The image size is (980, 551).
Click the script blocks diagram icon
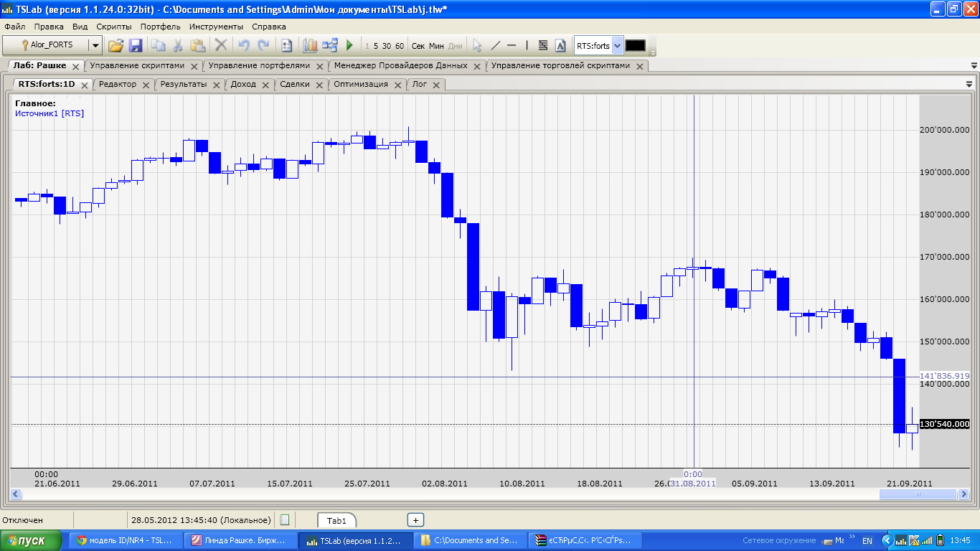(330, 45)
